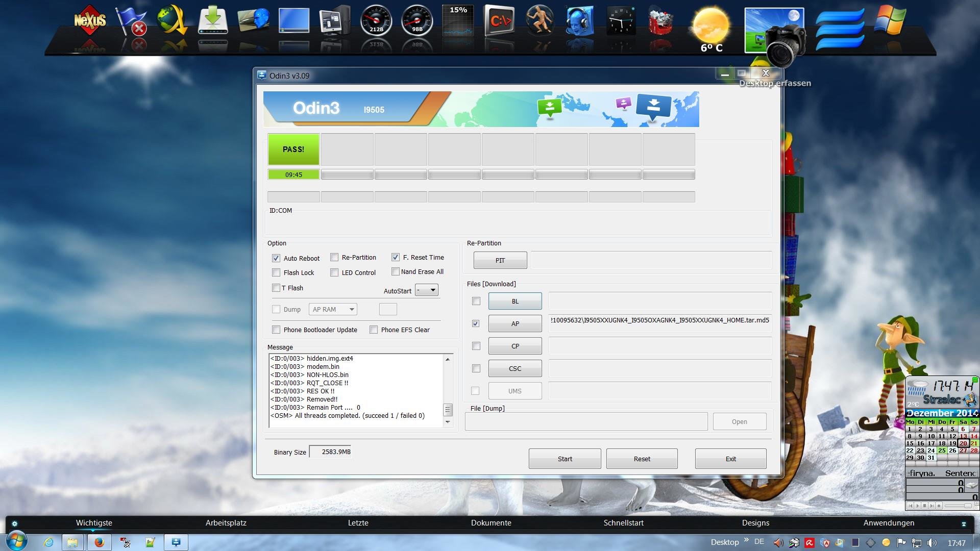Check the CSC file checkbox
The image size is (980, 551).
[x=476, y=368]
